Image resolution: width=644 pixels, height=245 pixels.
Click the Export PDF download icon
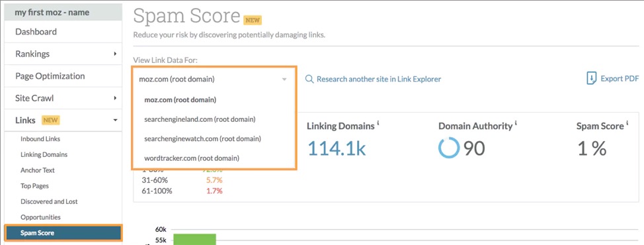(591, 79)
